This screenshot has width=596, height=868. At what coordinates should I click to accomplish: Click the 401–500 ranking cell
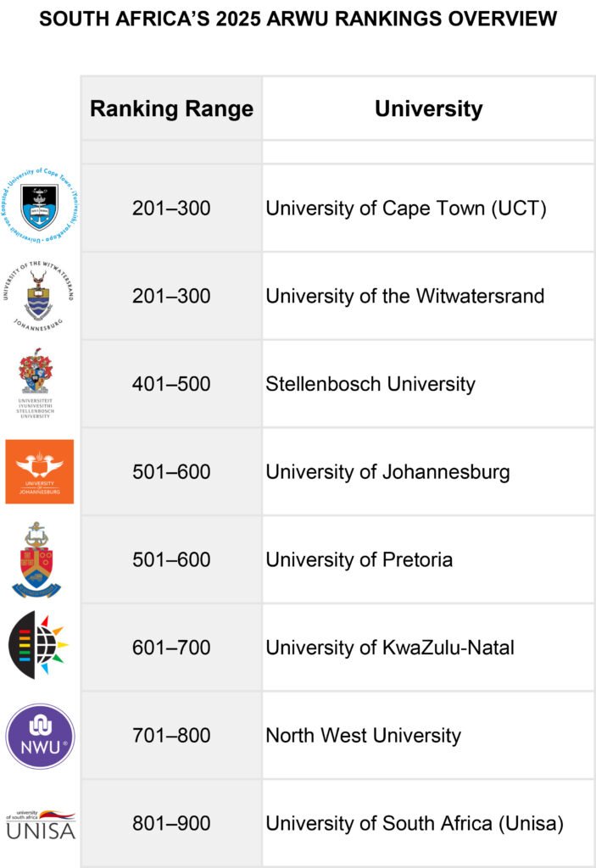tap(171, 384)
